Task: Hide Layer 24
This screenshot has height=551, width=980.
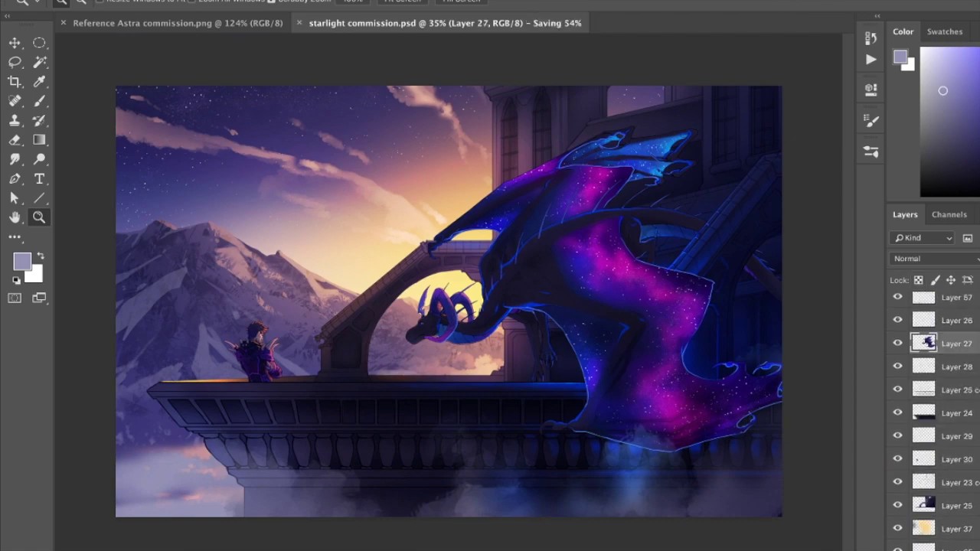Action: coord(897,412)
